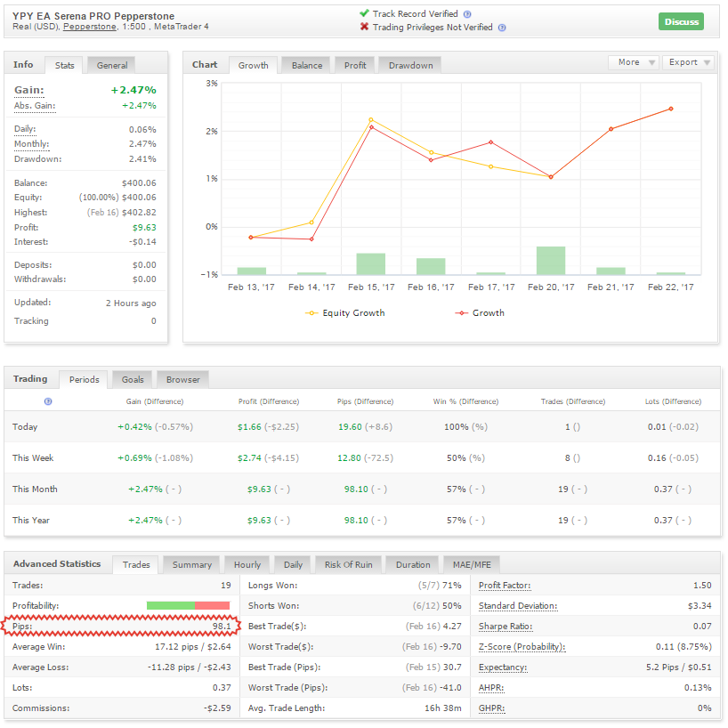Image resolution: width=728 pixels, height=728 pixels.
Task: Click the Balance value $400.06
Action: [x=139, y=183]
